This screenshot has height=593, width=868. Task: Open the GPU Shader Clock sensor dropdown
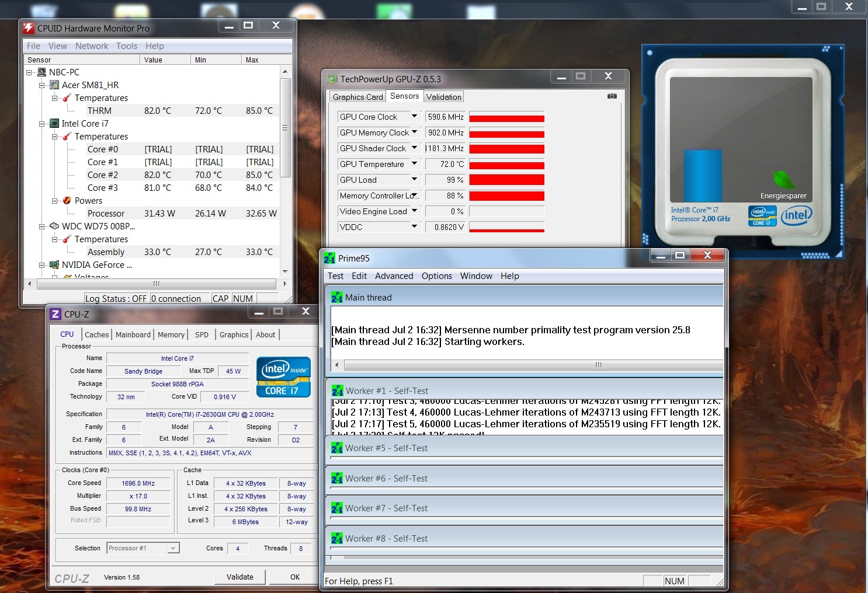tap(414, 148)
